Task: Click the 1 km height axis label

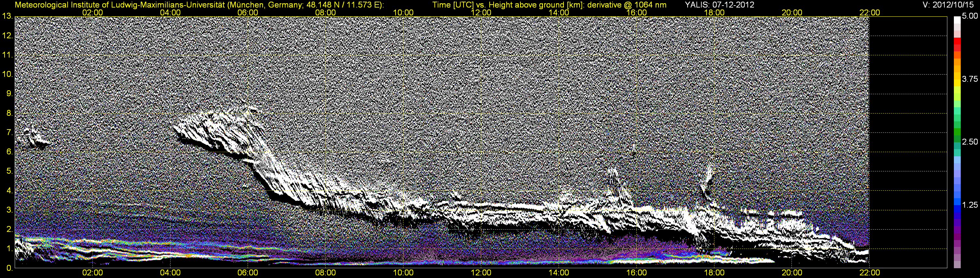Action: click(9, 249)
